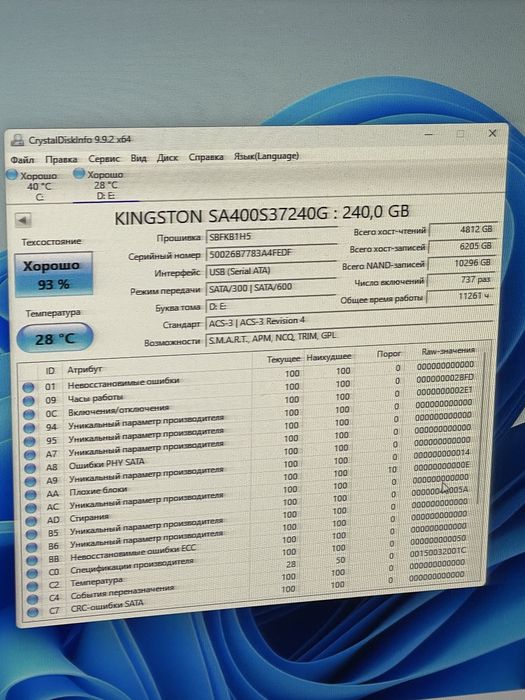
Task: Click the ID column header
Action: [50, 371]
